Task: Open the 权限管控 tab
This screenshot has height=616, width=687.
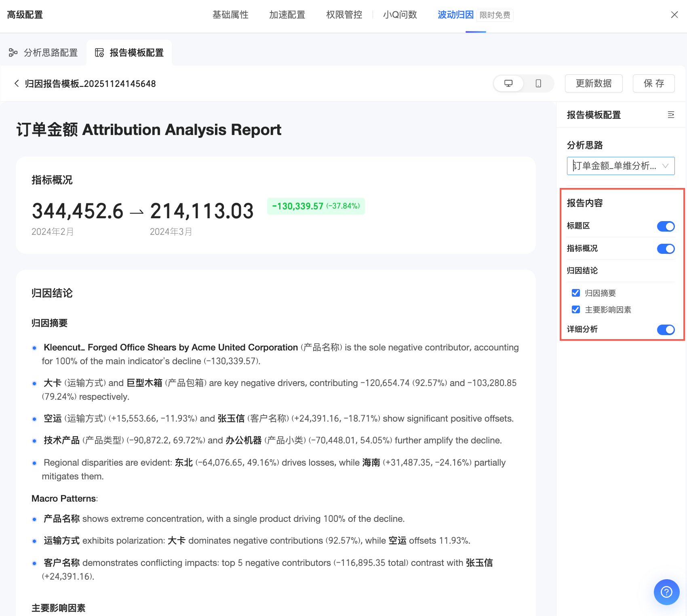Action: [344, 15]
